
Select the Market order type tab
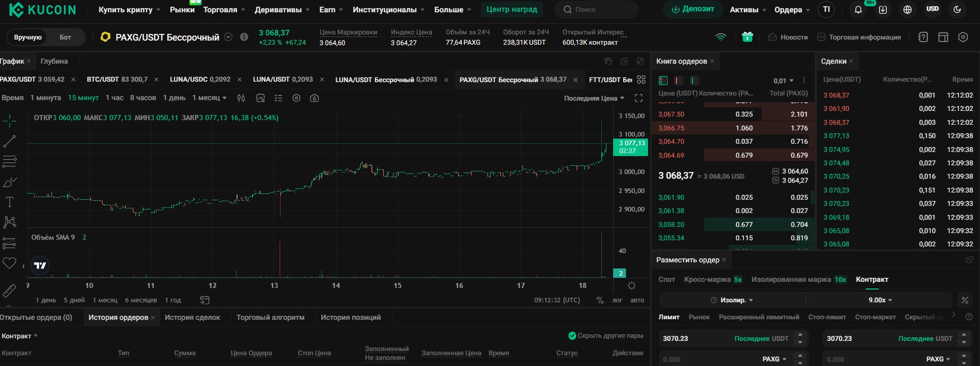point(699,317)
